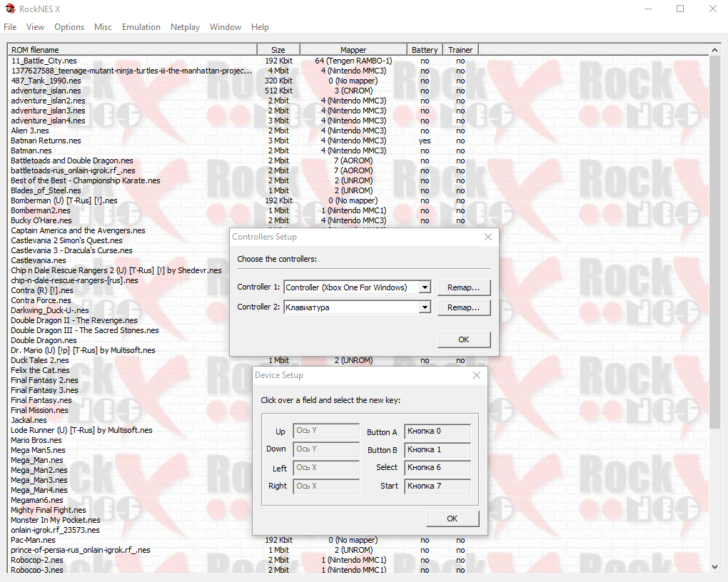
Task: Select Blades_of_Steel.nes ROM
Action: pyautogui.click(x=46, y=190)
